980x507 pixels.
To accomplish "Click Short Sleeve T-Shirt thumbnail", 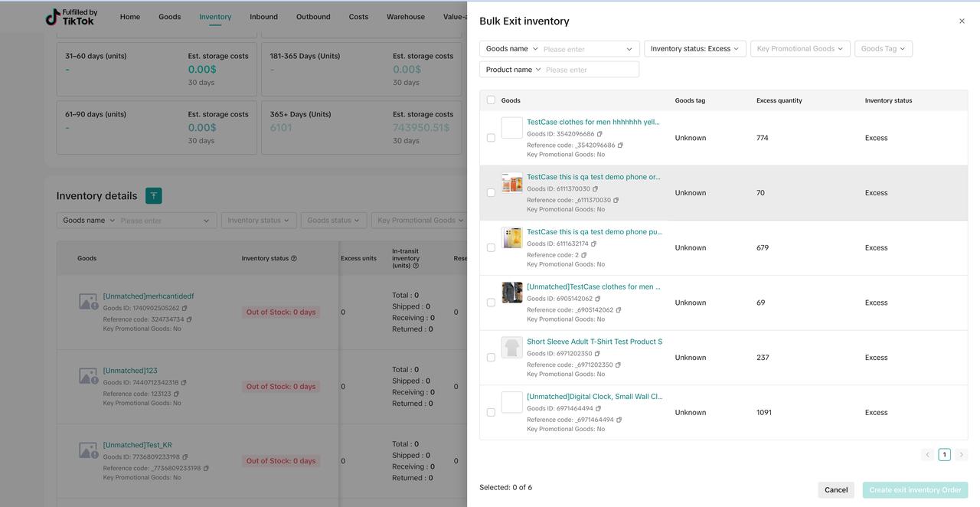I will pyautogui.click(x=512, y=348).
